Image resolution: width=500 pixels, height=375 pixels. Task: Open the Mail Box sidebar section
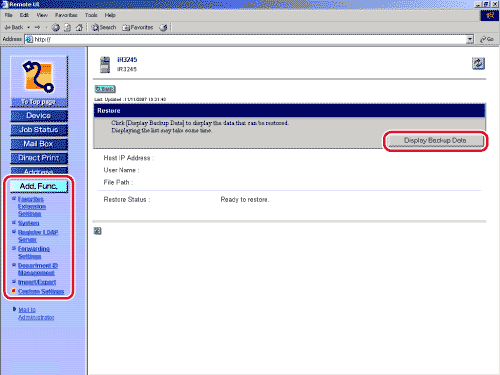click(39, 144)
